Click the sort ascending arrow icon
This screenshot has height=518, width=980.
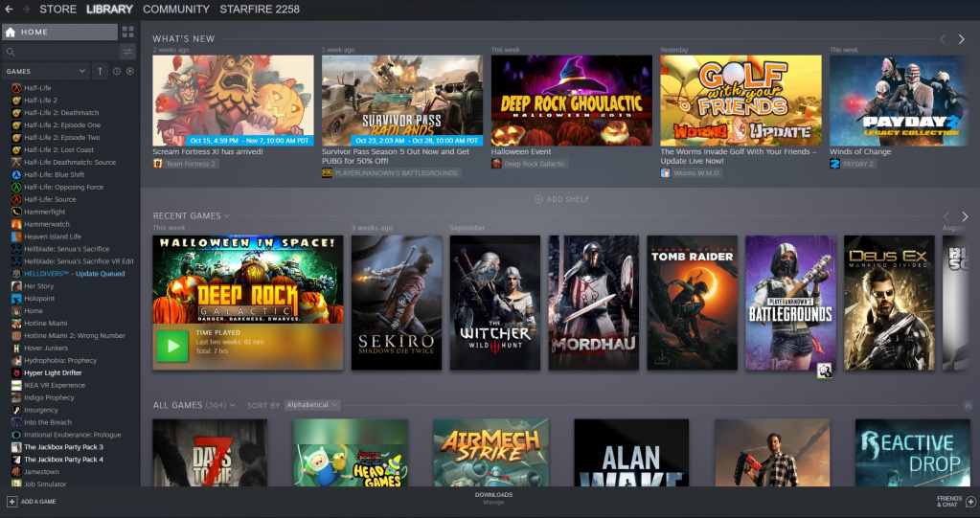point(100,71)
